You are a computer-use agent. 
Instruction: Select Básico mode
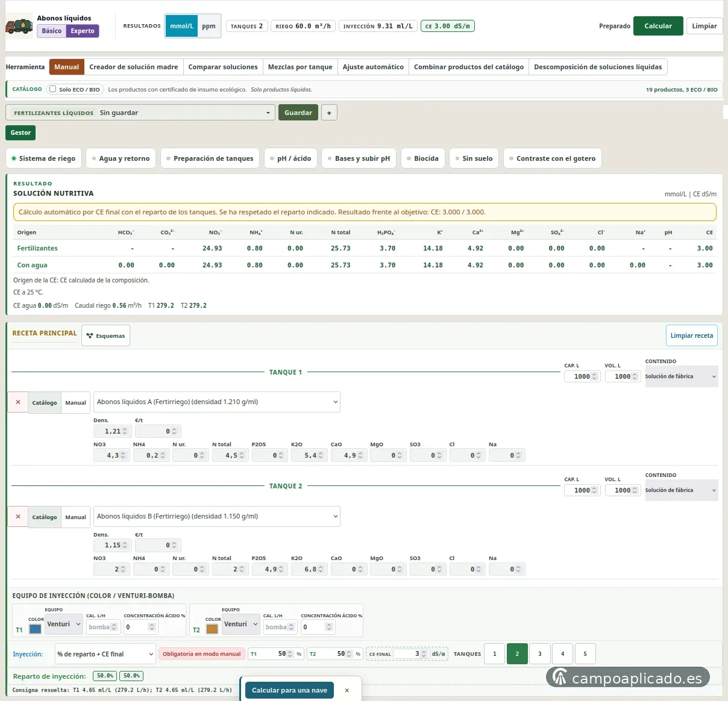52,31
